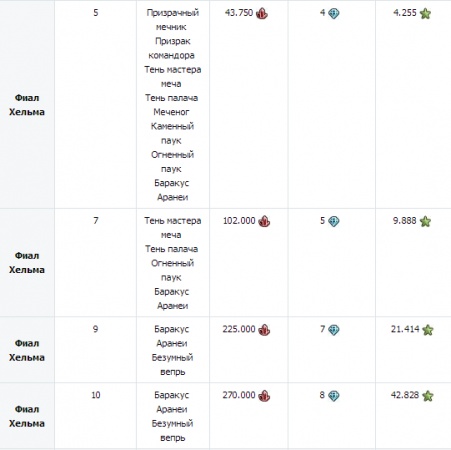Click the blue diamond icon beside 8
This screenshot has height=450, width=451.
334,396
